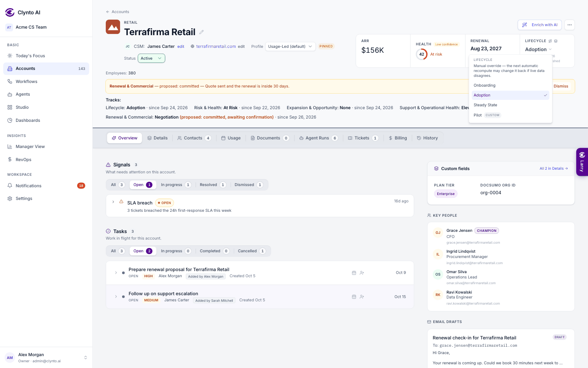This screenshot has width=588, height=368.
Task: Toggle the status dot on Follow up on support escalation
Action: 123,297
